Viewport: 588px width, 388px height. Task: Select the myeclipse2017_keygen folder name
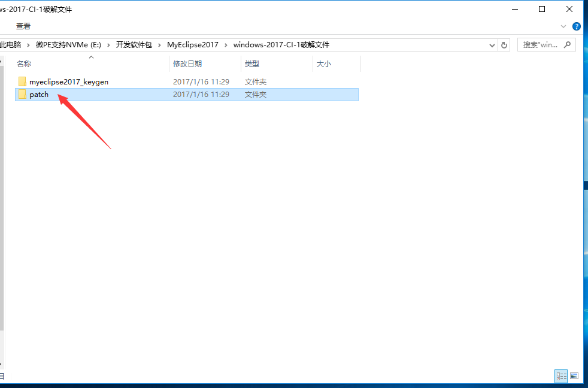coord(69,81)
